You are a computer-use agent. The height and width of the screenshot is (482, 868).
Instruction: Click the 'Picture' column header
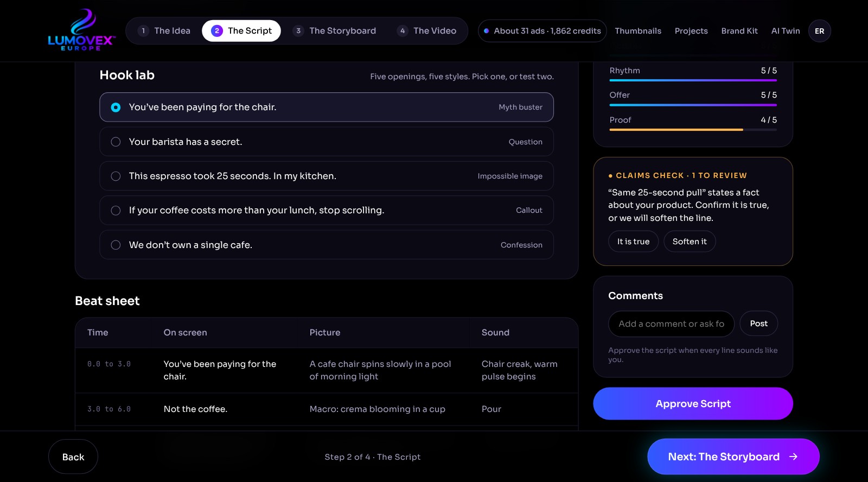(x=325, y=332)
